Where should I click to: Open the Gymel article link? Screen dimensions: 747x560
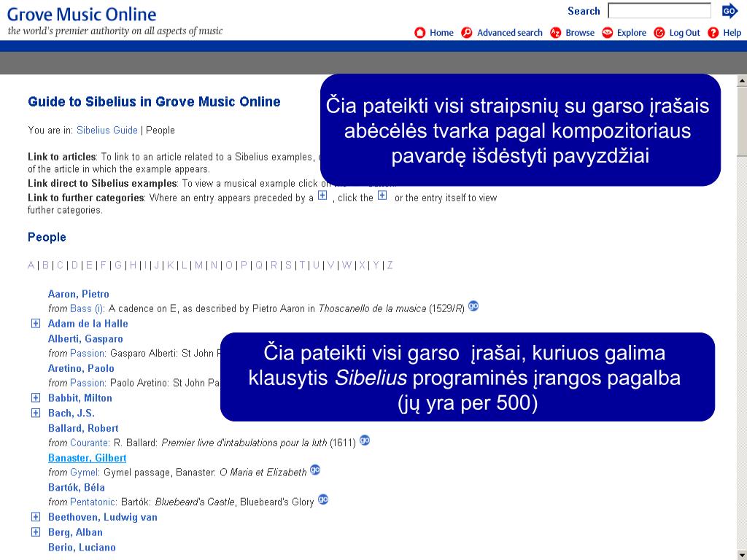coord(85,472)
